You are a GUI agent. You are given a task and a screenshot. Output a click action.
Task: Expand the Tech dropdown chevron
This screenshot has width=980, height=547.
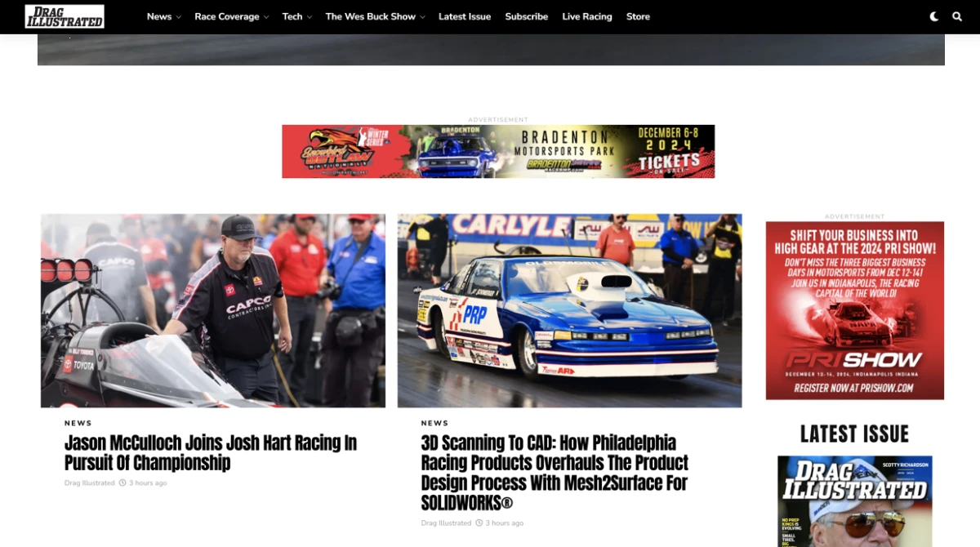click(x=309, y=17)
